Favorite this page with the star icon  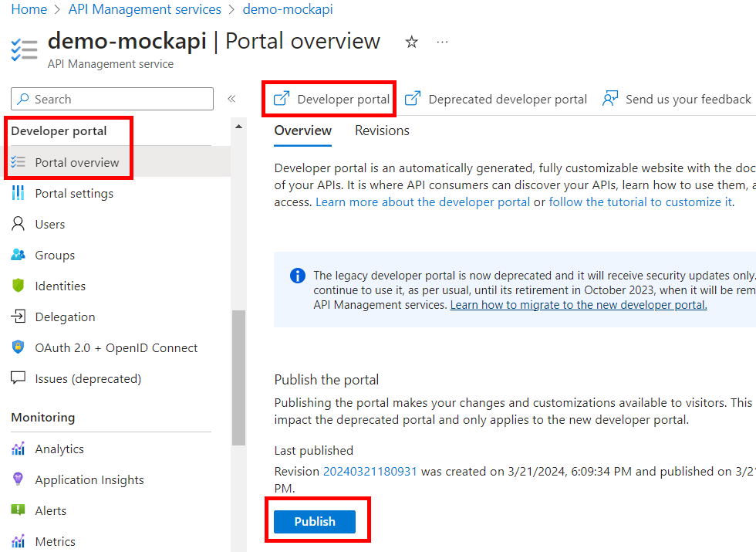pyautogui.click(x=411, y=42)
